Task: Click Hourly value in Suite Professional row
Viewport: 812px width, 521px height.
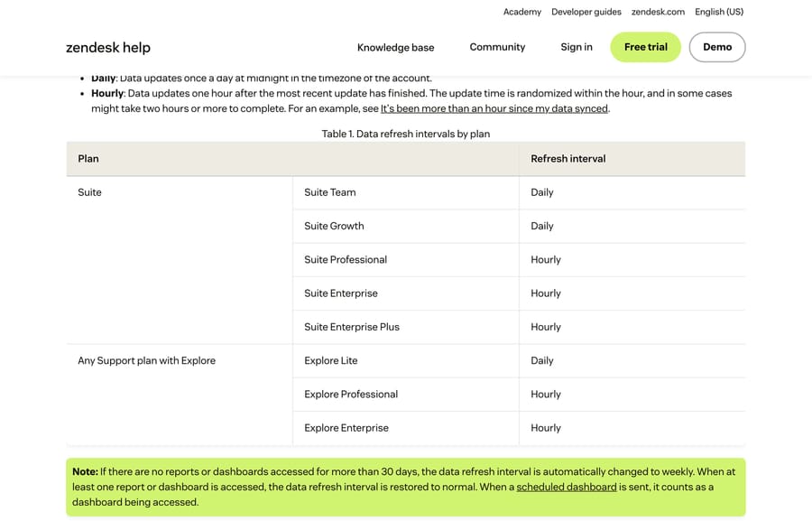Action: tap(546, 260)
